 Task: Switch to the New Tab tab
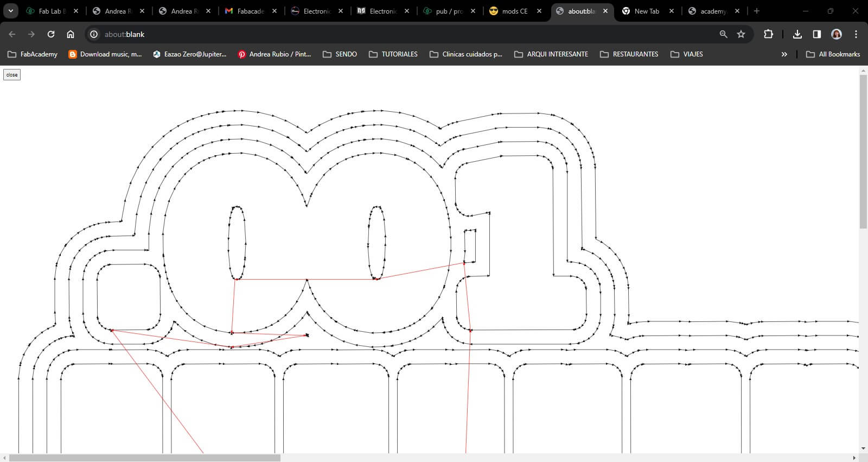point(647,11)
